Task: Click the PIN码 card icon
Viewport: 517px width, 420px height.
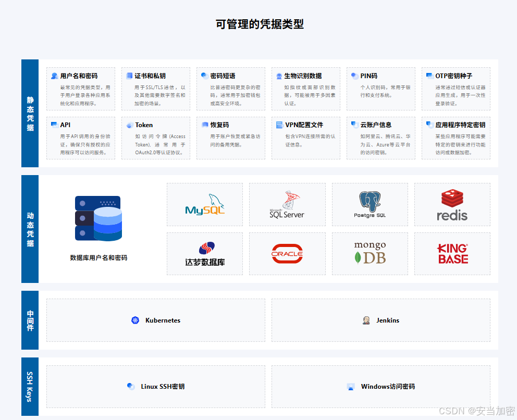Action: pyautogui.click(x=355, y=76)
